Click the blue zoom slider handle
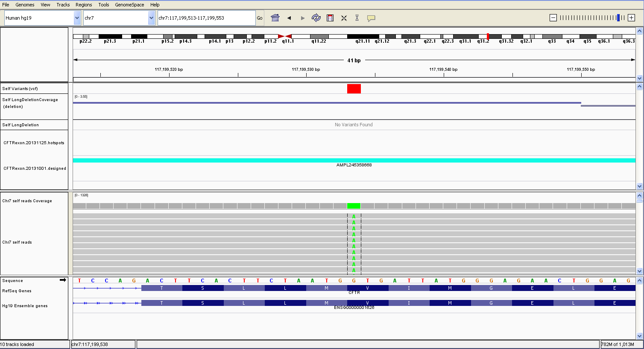 pos(618,18)
